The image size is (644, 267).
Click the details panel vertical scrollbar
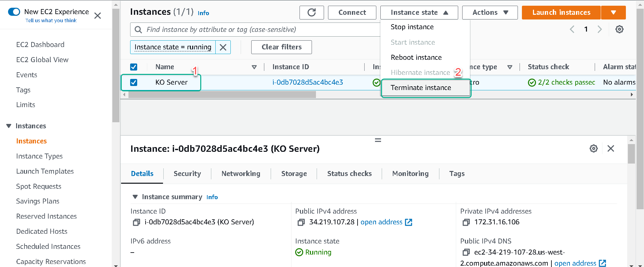click(631, 154)
